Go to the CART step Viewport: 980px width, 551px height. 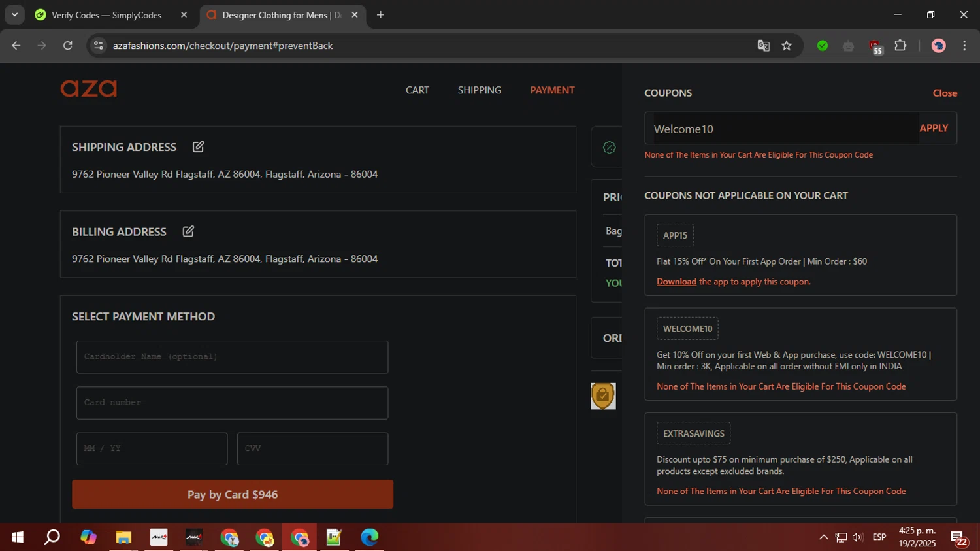417,90
